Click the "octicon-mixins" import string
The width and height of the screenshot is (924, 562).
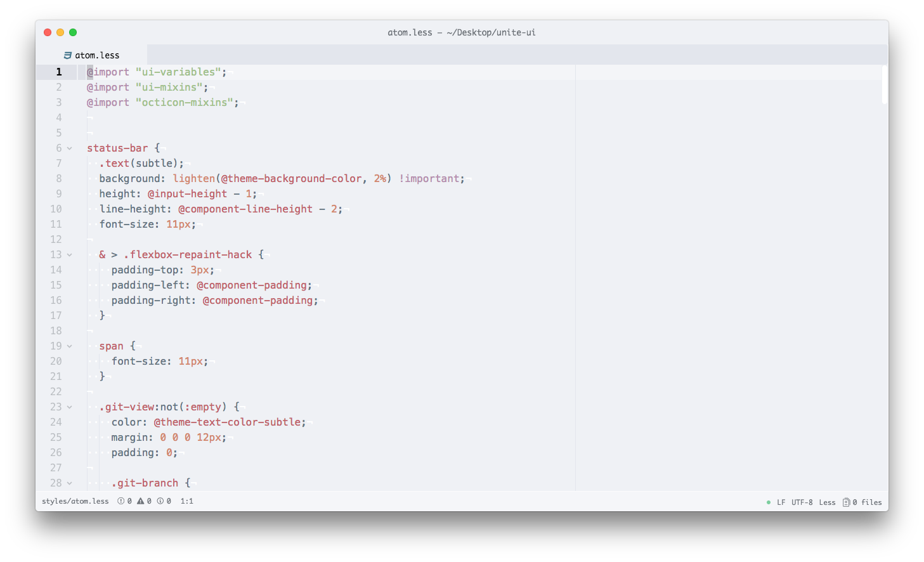(185, 103)
